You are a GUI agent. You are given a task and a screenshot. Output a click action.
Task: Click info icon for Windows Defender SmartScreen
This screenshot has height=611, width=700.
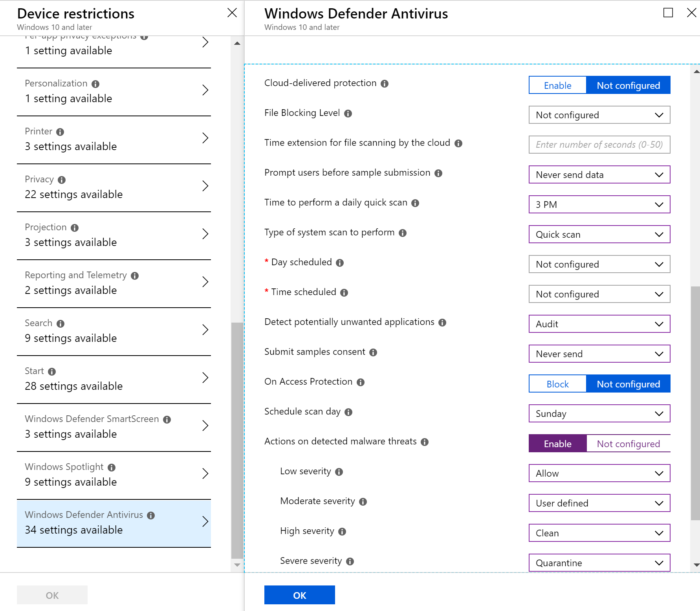[x=167, y=420]
